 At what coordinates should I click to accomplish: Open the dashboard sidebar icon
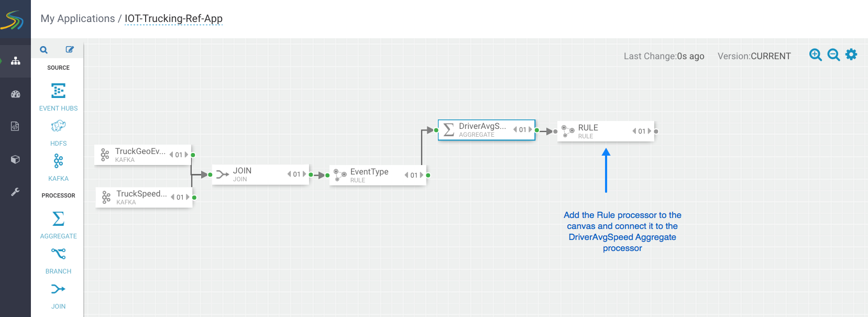16,94
